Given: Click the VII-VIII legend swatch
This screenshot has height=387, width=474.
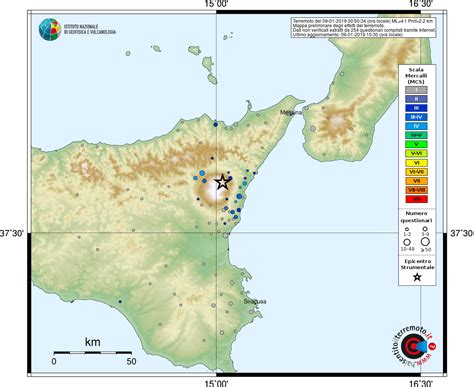Looking at the screenshot, I should [416, 190].
